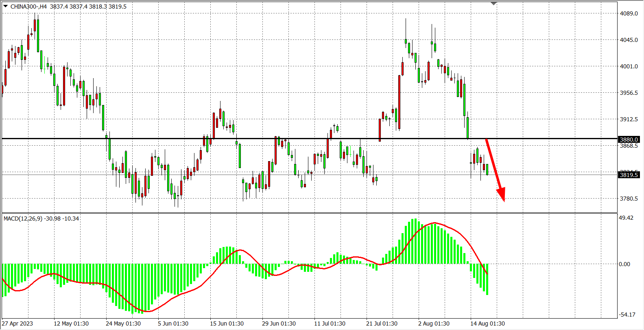Click the -54.17 MACD scale value
The height and width of the screenshot is (330, 644).
627,315
